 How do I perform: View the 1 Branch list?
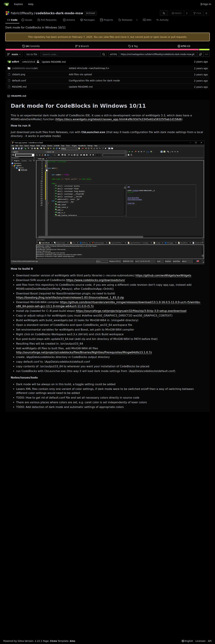pos(82,46)
